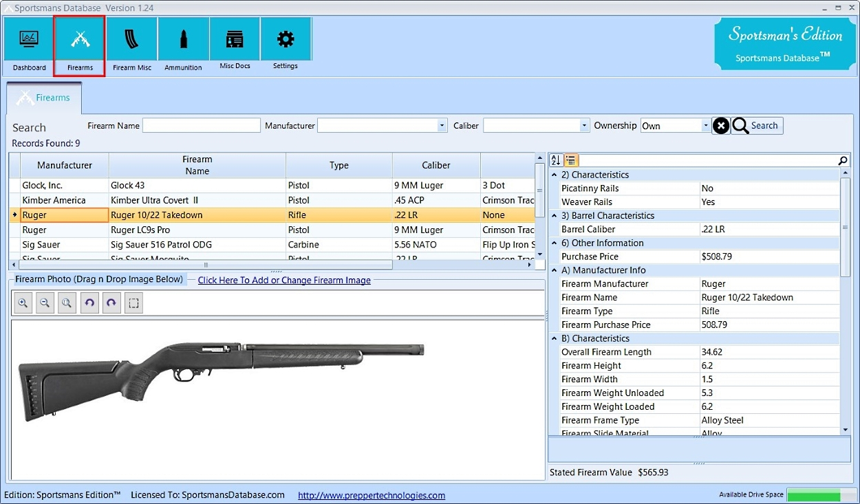Click the property grid search magnifier

(843, 160)
